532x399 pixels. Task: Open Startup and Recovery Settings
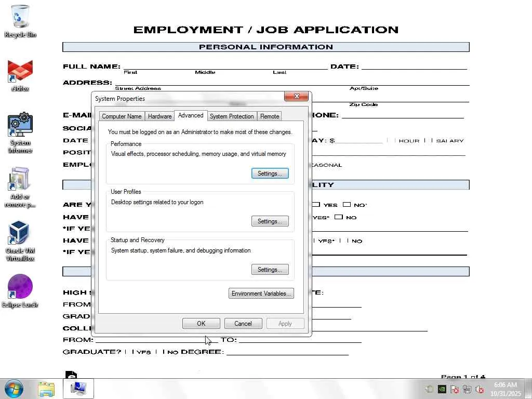[270, 270]
